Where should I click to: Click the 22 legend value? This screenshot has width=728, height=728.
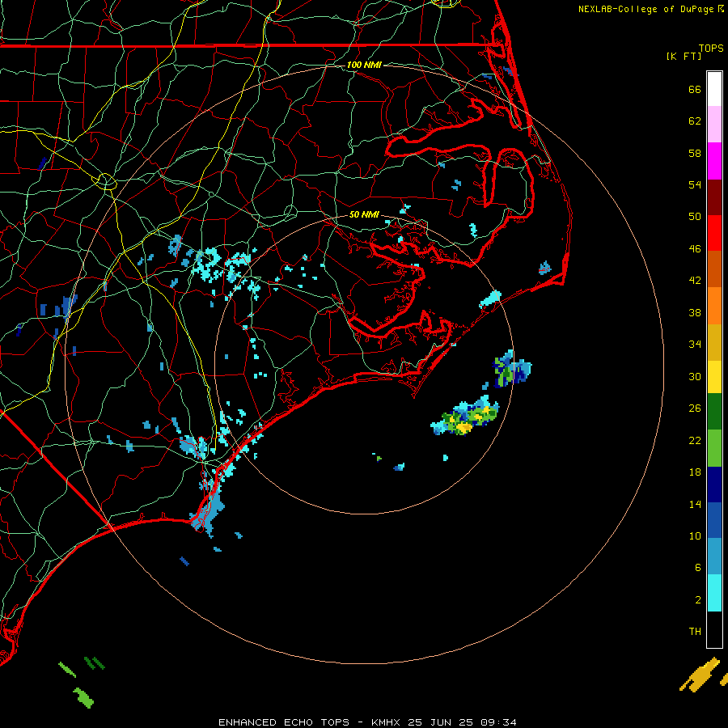click(695, 440)
